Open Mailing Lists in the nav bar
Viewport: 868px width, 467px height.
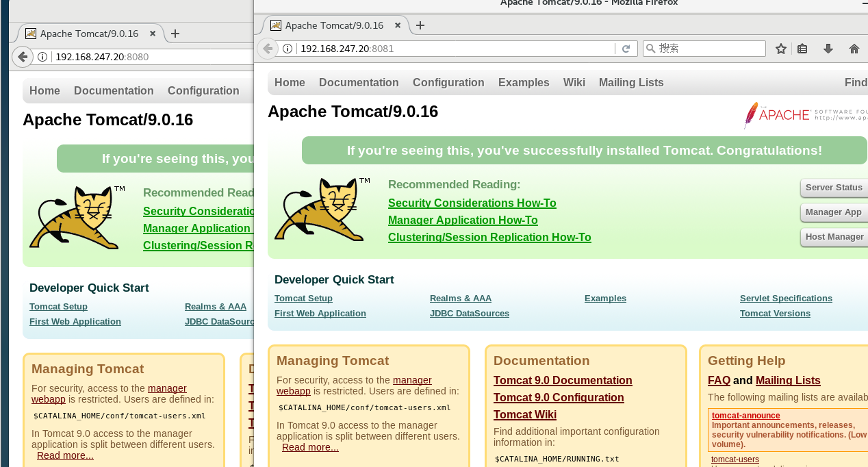click(631, 82)
